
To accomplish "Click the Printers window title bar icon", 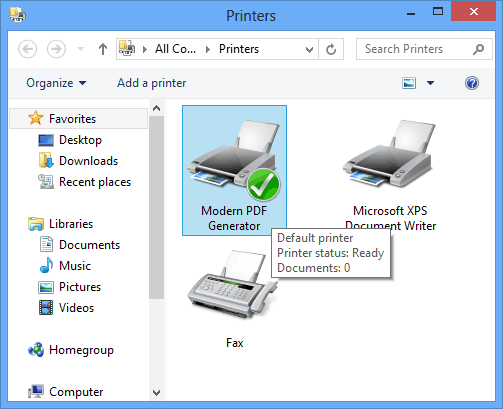I will pyautogui.click(x=18, y=15).
